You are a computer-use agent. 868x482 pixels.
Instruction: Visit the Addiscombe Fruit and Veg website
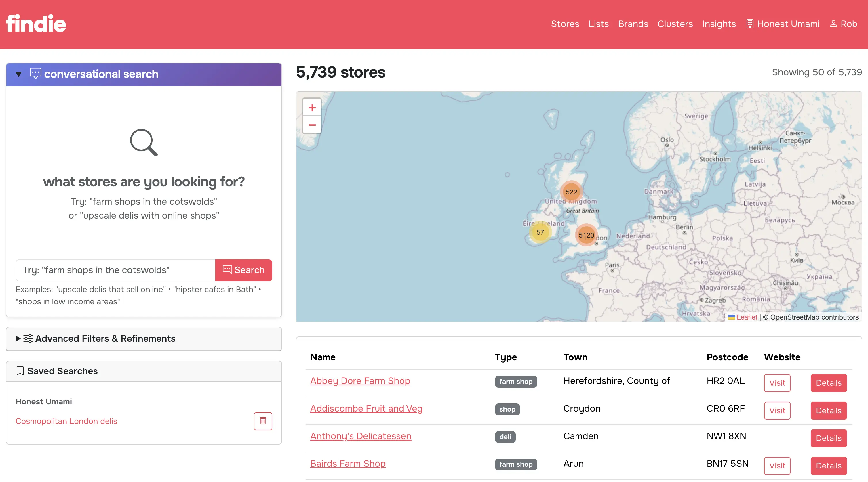777,410
